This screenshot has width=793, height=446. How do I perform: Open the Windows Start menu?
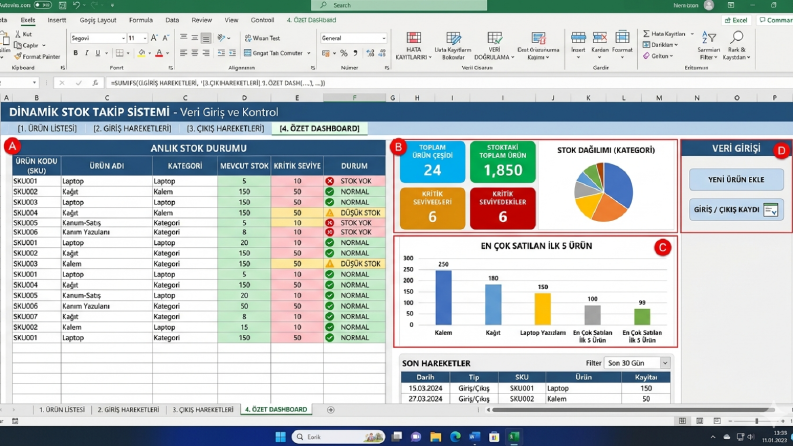[280, 437]
